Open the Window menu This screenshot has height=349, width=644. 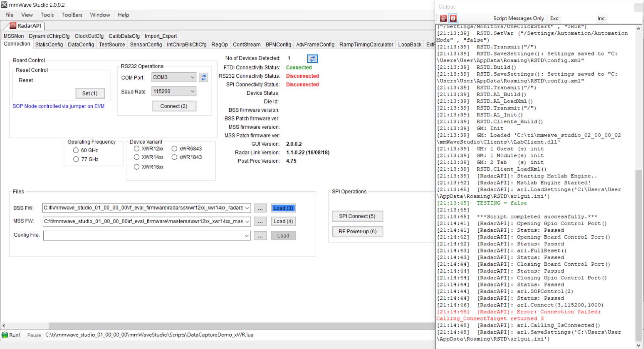(100, 15)
